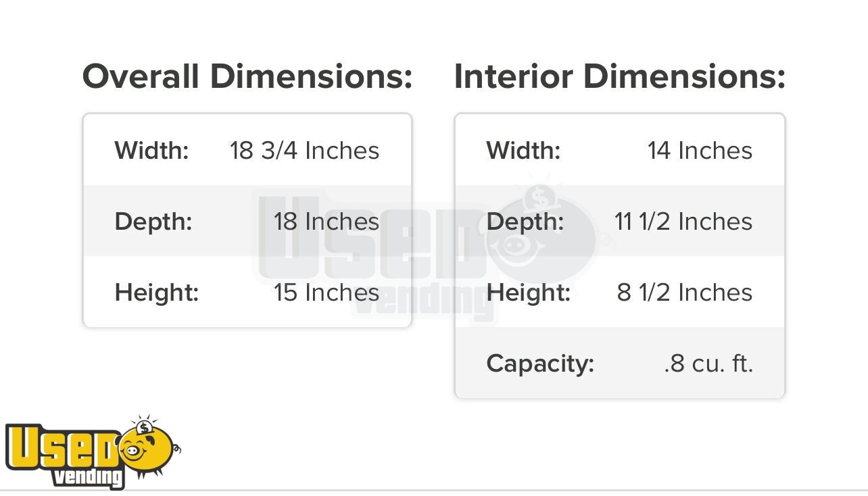Click the overall Depth 18 Inches row

click(x=247, y=221)
